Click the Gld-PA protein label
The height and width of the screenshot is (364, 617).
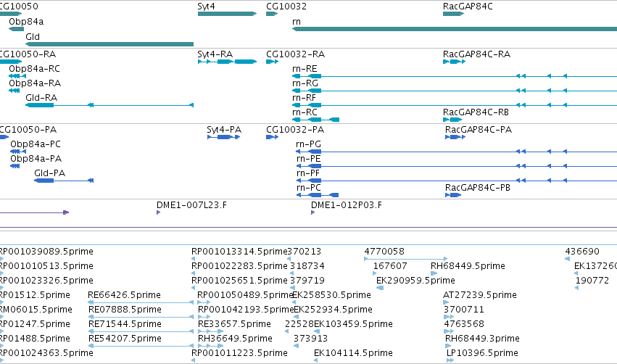click(49, 173)
